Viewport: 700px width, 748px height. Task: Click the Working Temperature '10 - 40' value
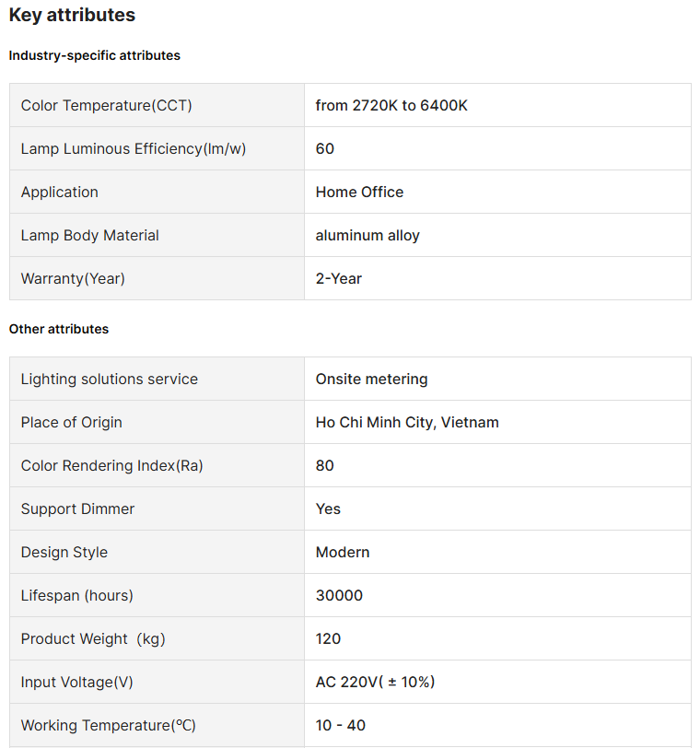click(341, 725)
